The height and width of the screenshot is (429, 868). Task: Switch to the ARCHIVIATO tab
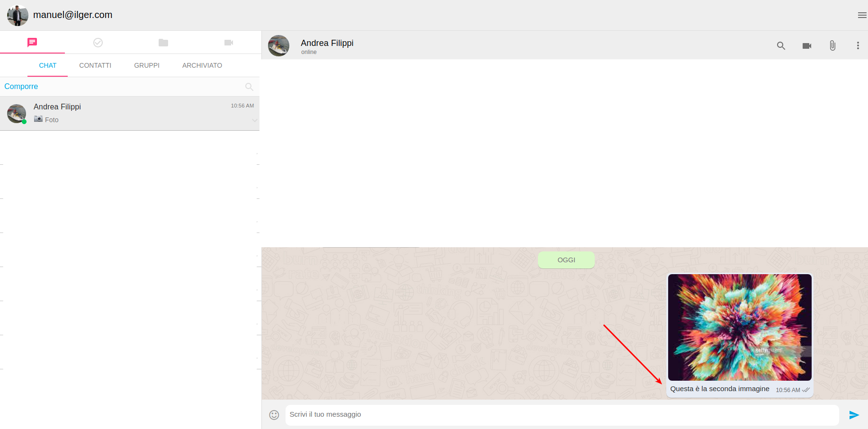[202, 65]
